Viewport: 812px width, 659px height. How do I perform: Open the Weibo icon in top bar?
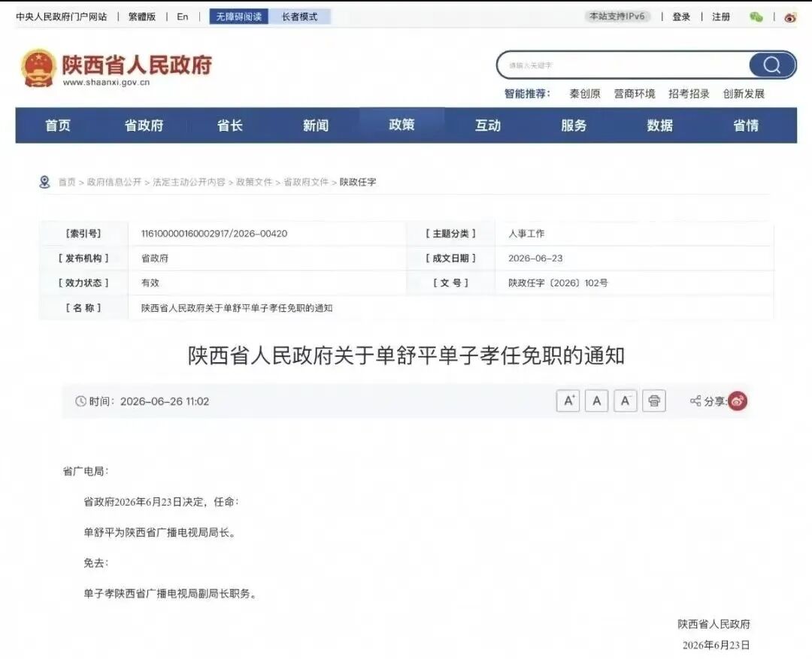point(789,17)
